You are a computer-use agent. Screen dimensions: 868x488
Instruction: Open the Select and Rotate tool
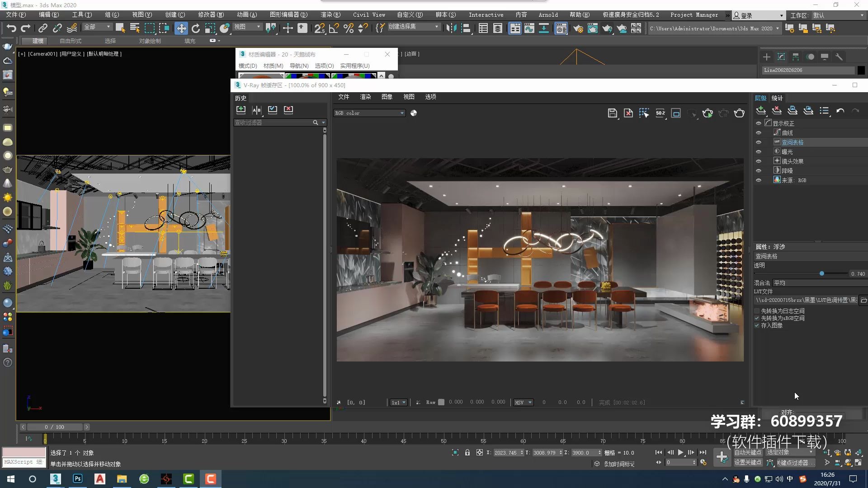coord(196,28)
